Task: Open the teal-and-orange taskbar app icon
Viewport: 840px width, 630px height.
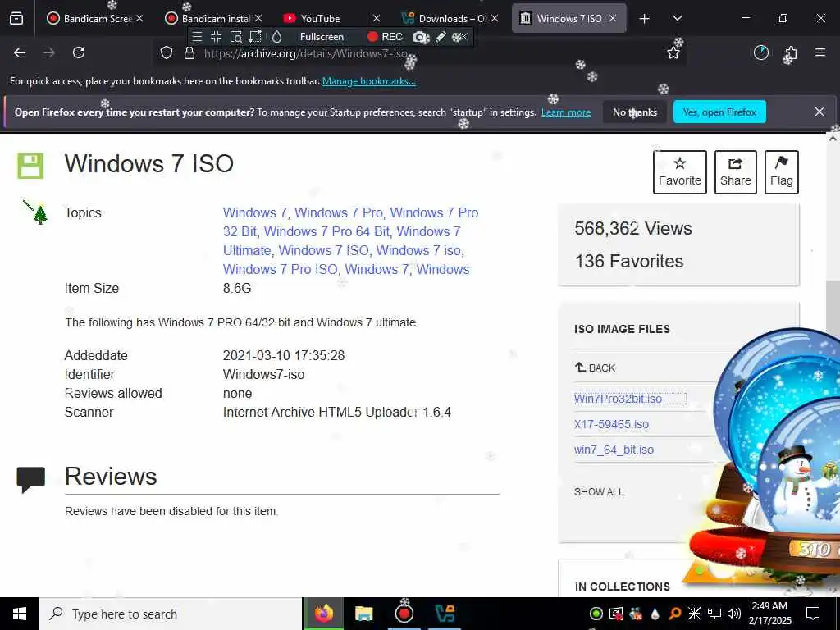Action: (x=444, y=614)
